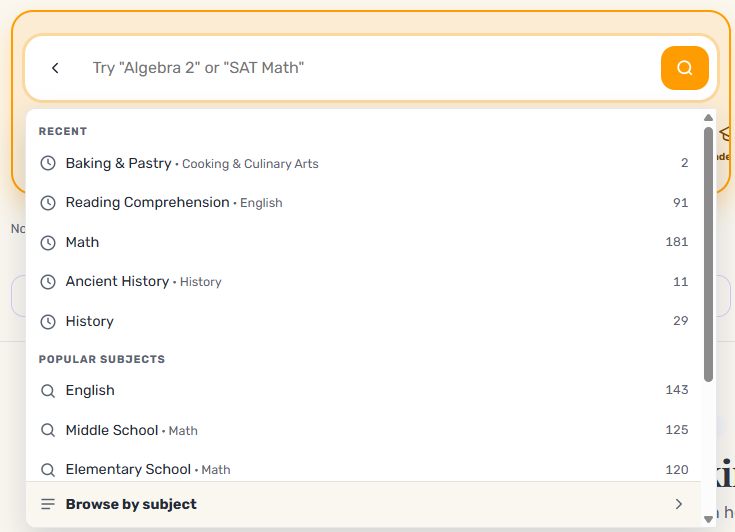Click the clock icon beside Reading Comprehension
The height and width of the screenshot is (532, 735).
(x=48, y=202)
